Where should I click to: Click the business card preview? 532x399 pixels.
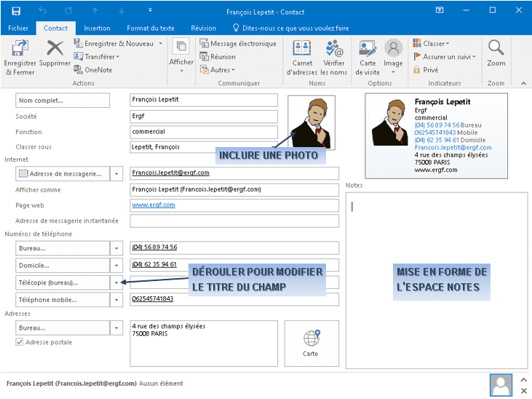click(x=437, y=136)
